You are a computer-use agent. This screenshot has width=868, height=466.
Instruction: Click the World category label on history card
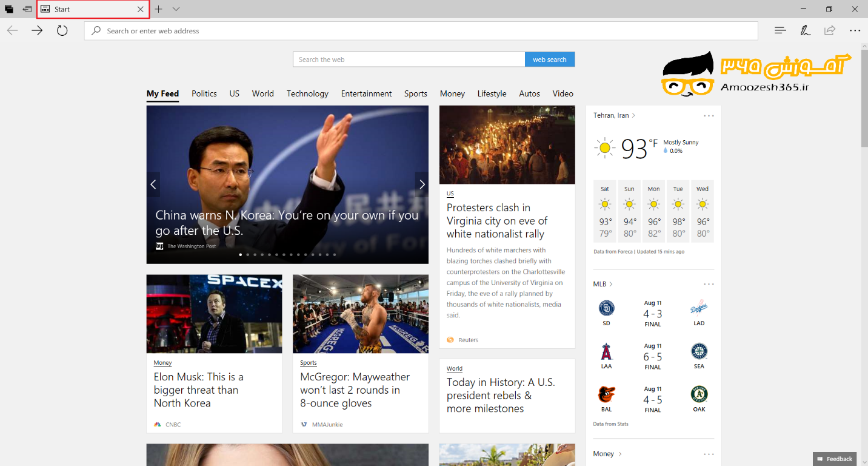455,368
